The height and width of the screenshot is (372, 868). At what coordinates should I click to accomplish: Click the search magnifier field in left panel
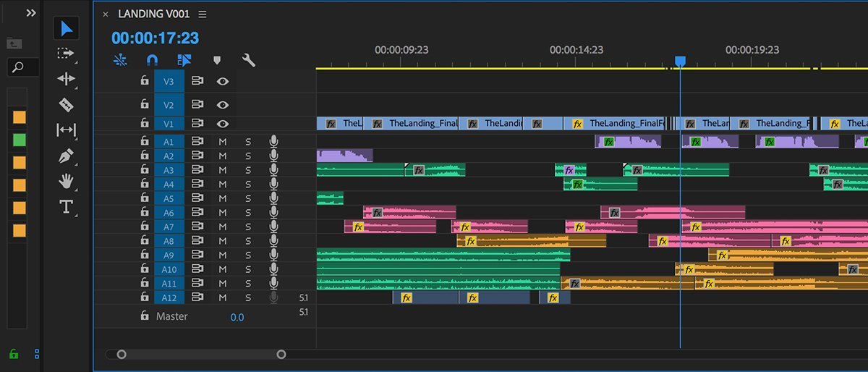point(22,67)
